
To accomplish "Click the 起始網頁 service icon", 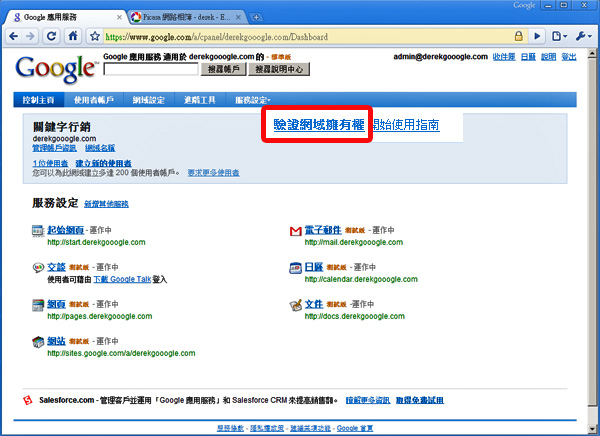I will point(38,230).
